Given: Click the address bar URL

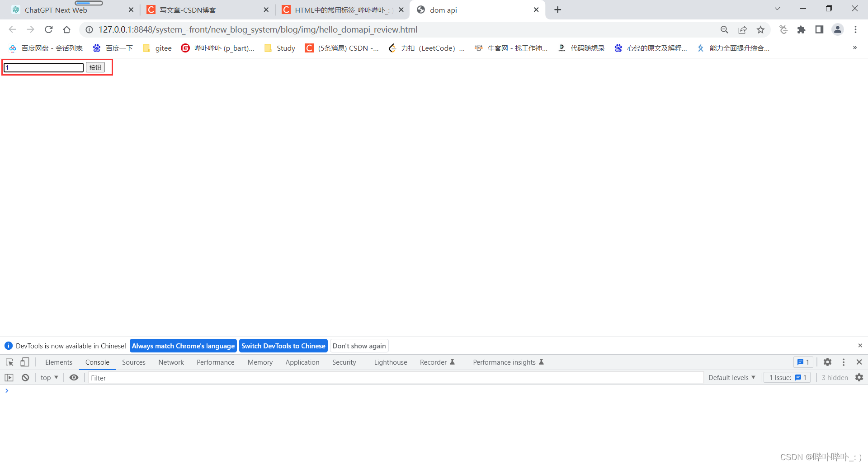Looking at the screenshot, I should click(x=258, y=29).
